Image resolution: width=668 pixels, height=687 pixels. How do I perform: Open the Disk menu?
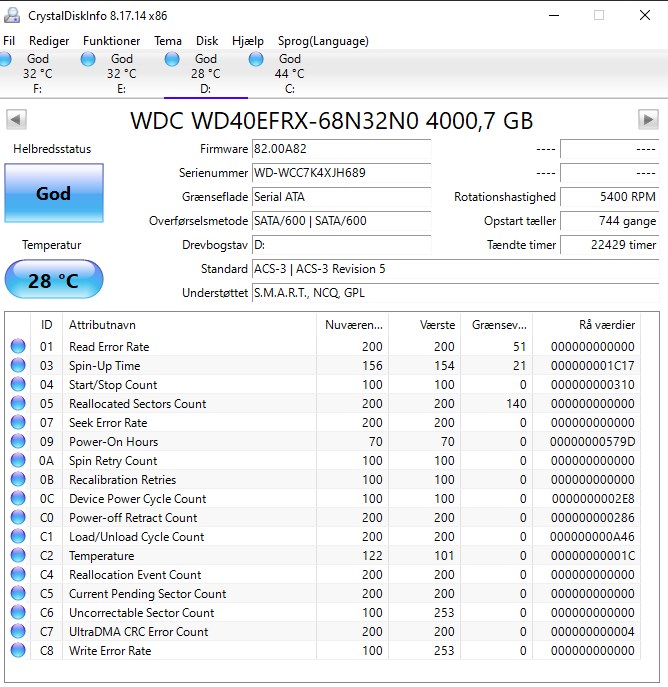pos(207,41)
